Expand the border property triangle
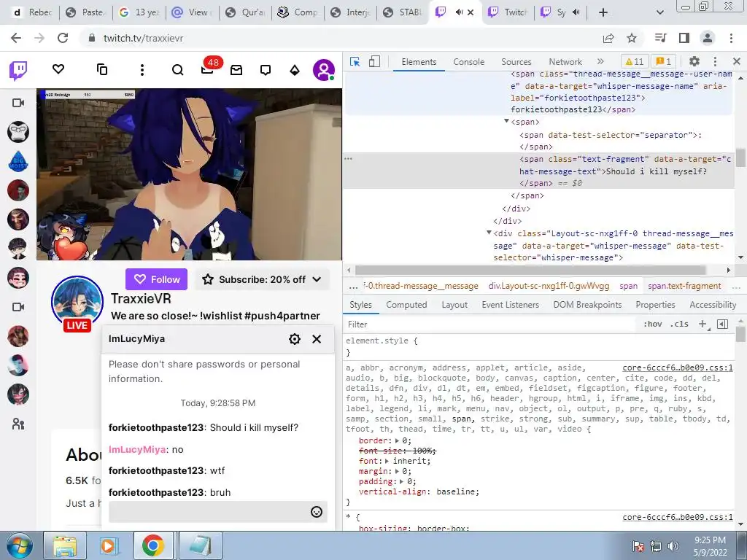This screenshot has height=560, width=747. click(397, 440)
